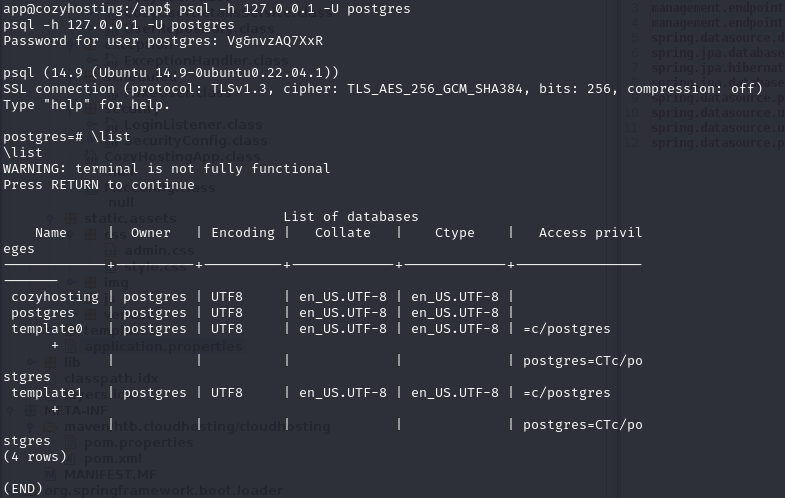Click the MANIFEST.MF file icon
Viewport: 785px width, 498px height.
point(51,474)
